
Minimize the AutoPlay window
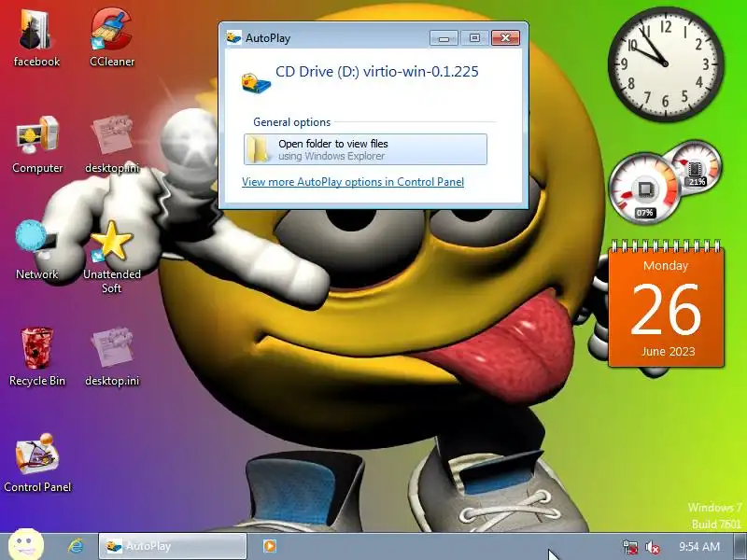click(444, 37)
